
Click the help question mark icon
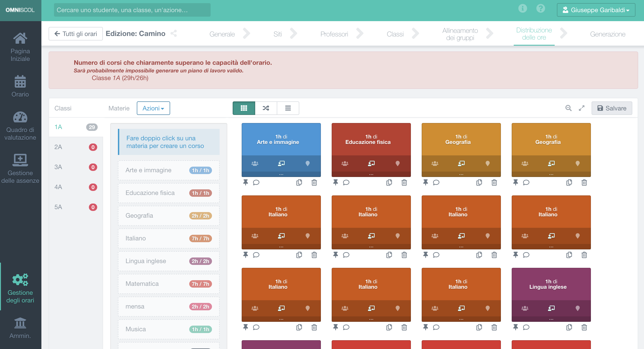click(541, 8)
